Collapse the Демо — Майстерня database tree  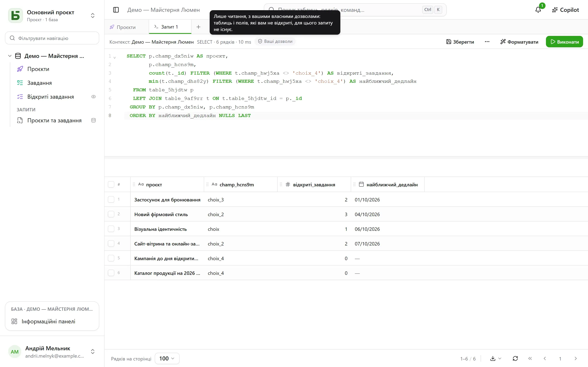10,56
